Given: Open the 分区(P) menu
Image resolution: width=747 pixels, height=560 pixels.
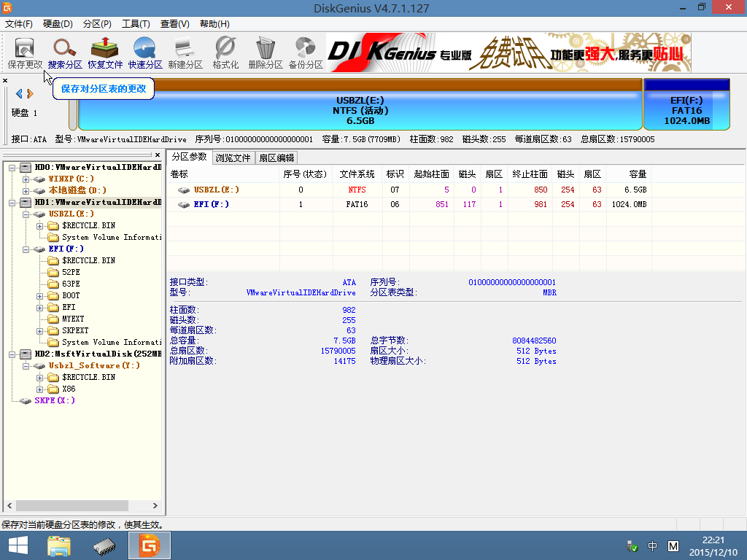Looking at the screenshot, I should [x=97, y=24].
